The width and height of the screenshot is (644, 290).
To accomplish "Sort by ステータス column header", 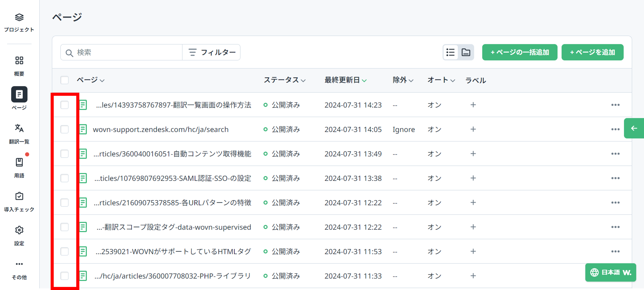I will click(285, 80).
